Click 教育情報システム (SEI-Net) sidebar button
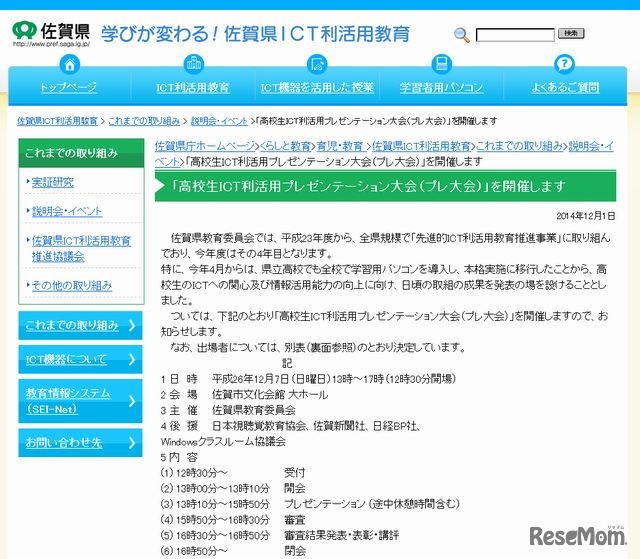The width and height of the screenshot is (640, 559). click(80, 401)
